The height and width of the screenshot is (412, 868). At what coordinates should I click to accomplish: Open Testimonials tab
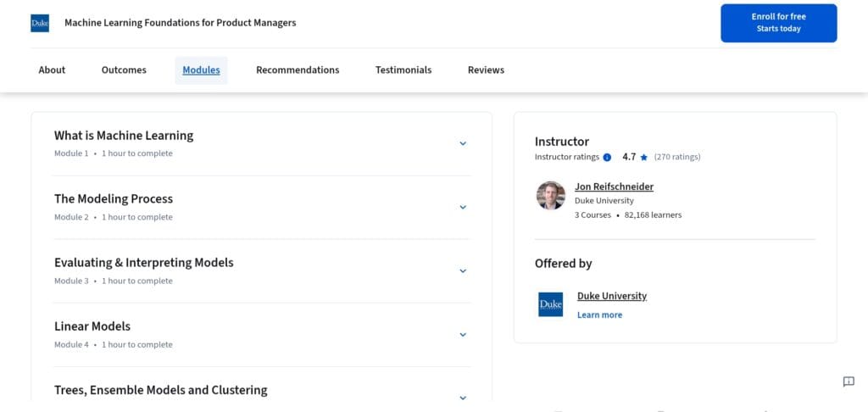coord(403,70)
